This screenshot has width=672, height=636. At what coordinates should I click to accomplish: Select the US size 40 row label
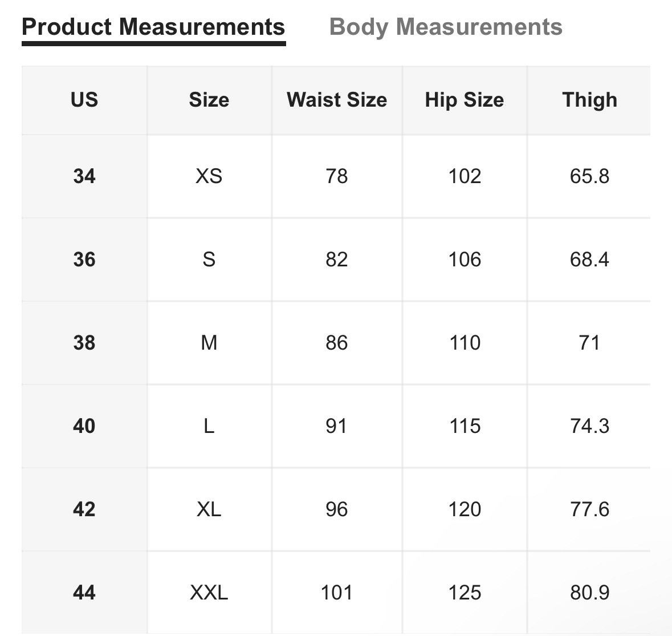[x=84, y=426]
